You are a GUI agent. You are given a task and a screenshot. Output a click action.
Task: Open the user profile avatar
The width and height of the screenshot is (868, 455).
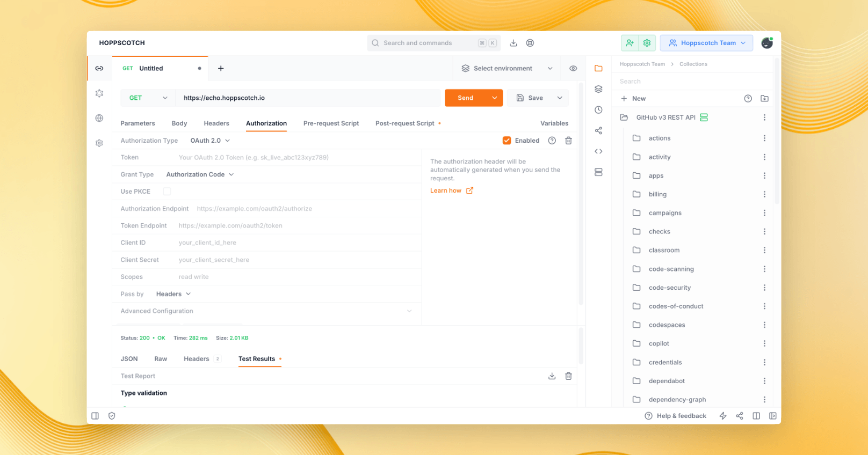[x=767, y=43]
